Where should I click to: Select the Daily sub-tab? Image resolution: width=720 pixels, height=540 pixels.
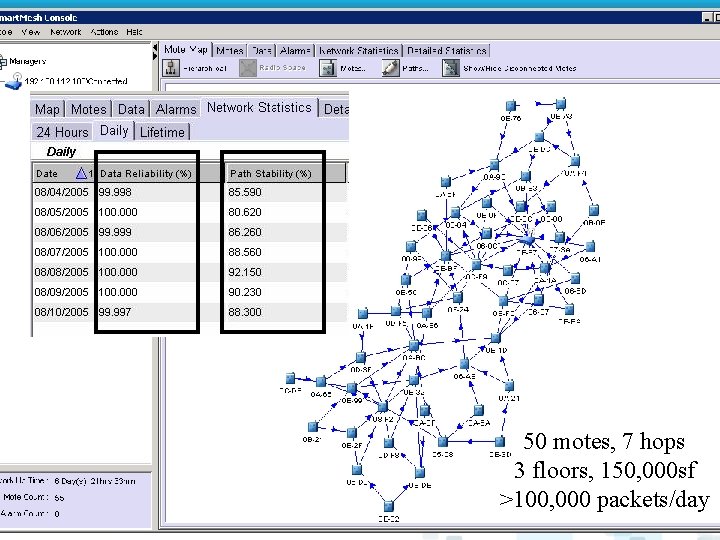coord(114,131)
